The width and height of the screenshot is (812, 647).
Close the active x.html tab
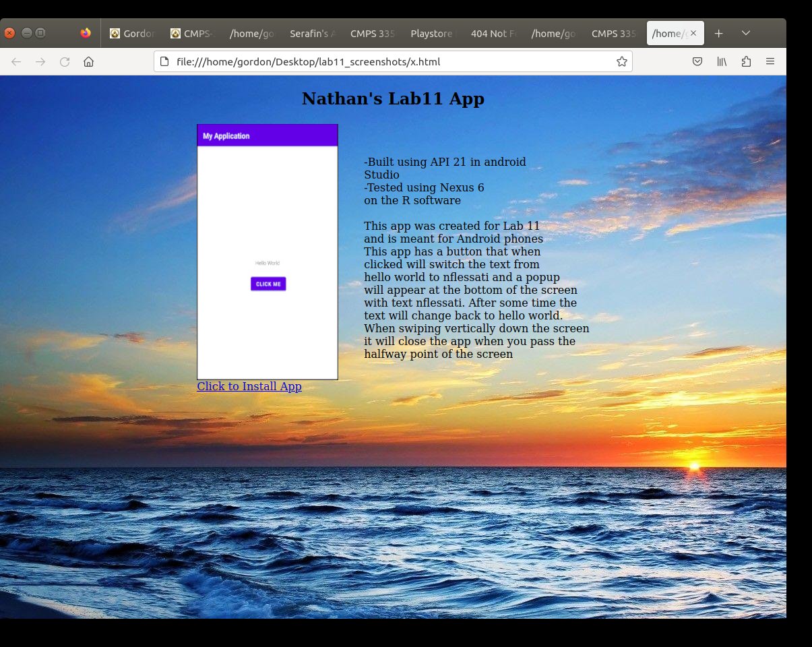[693, 33]
